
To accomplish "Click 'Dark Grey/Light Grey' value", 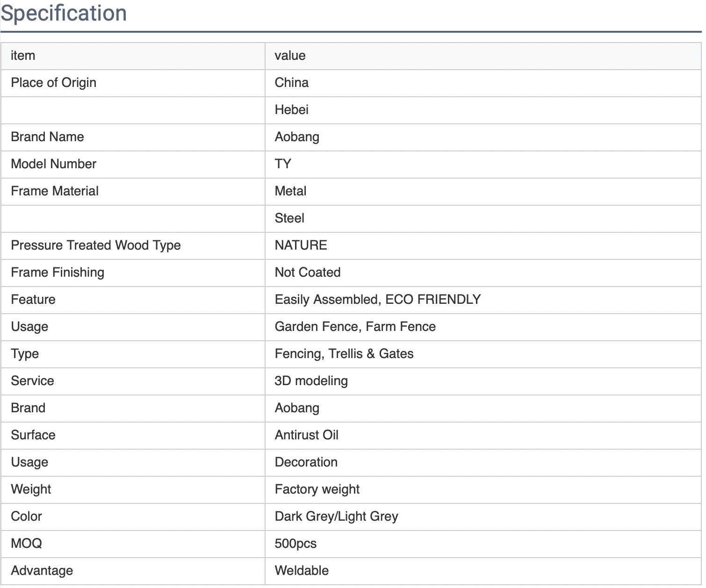I will click(337, 516).
